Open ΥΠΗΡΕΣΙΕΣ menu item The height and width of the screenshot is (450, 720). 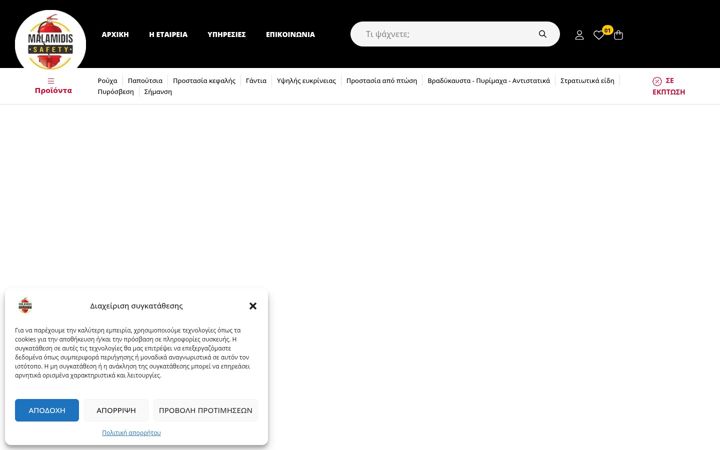226,34
